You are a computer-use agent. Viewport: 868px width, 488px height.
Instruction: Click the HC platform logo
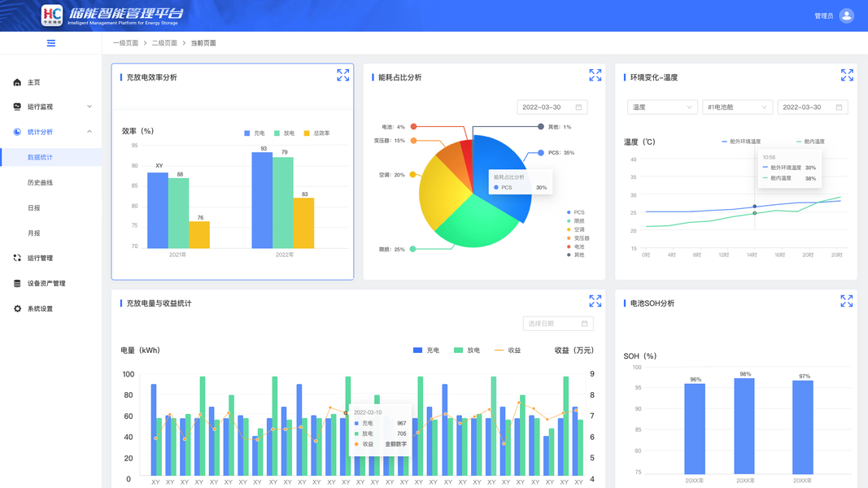pos(52,15)
